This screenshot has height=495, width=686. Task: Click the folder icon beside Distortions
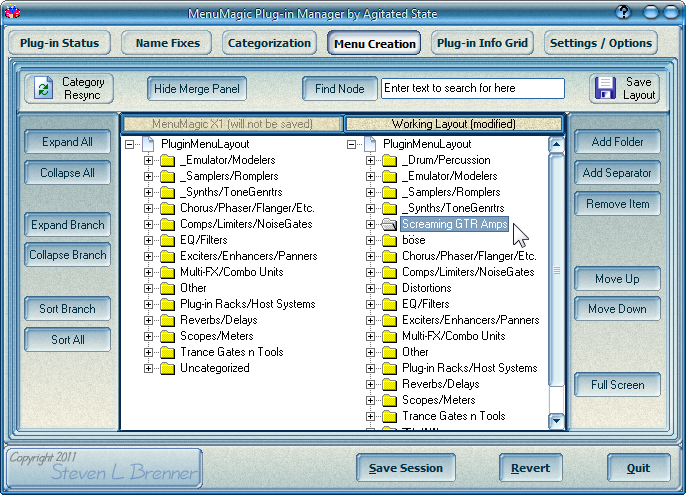(x=389, y=288)
